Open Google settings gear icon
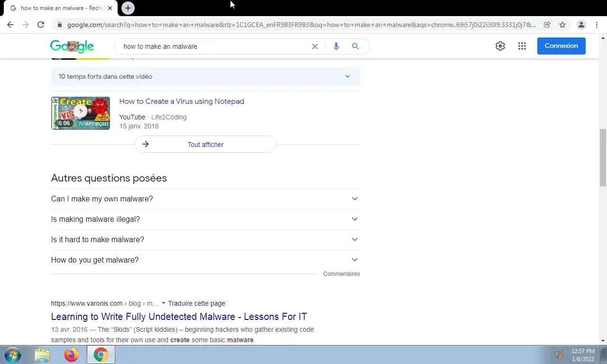The image size is (607, 364). pyautogui.click(x=500, y=46)
